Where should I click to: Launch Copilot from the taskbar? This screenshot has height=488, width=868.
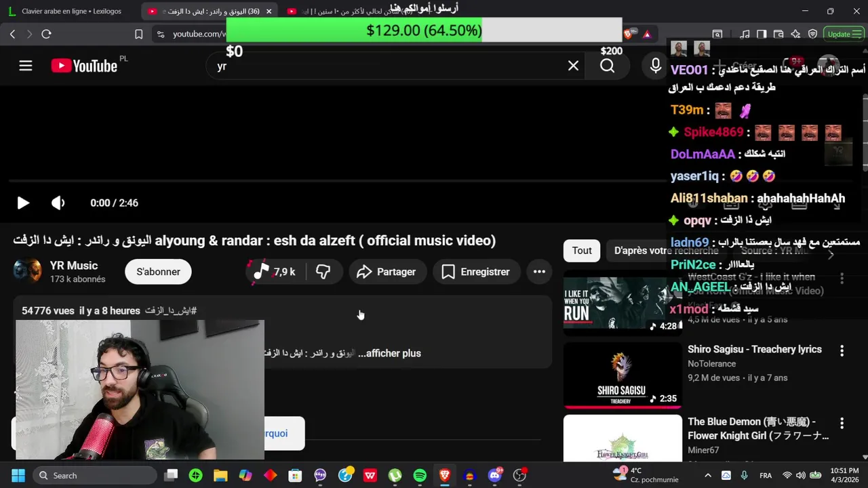245,476
